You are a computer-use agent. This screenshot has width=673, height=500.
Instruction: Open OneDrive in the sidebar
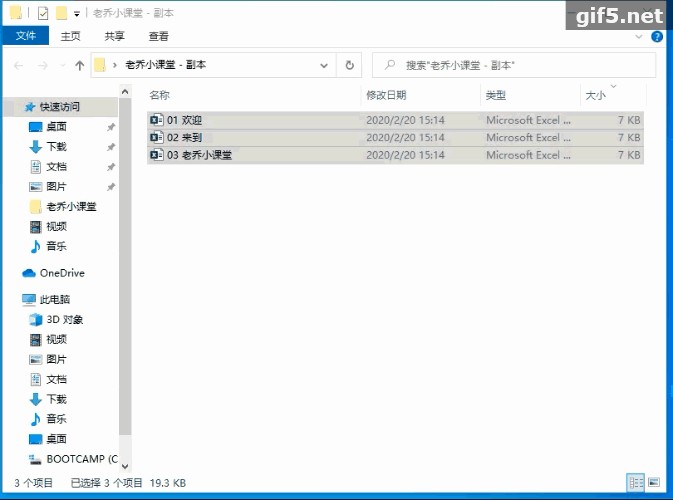(61, 273)
